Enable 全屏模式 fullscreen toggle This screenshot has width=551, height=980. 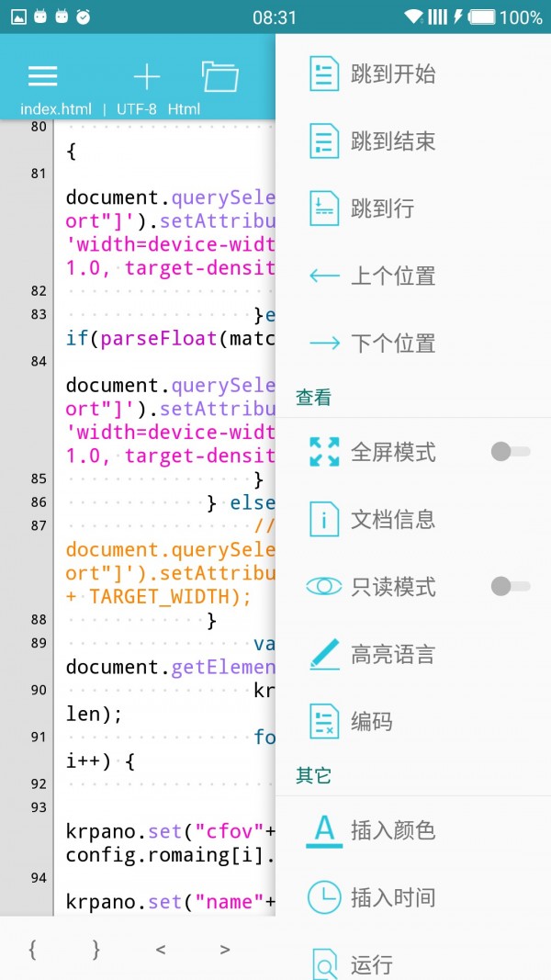tap(511, 451)
